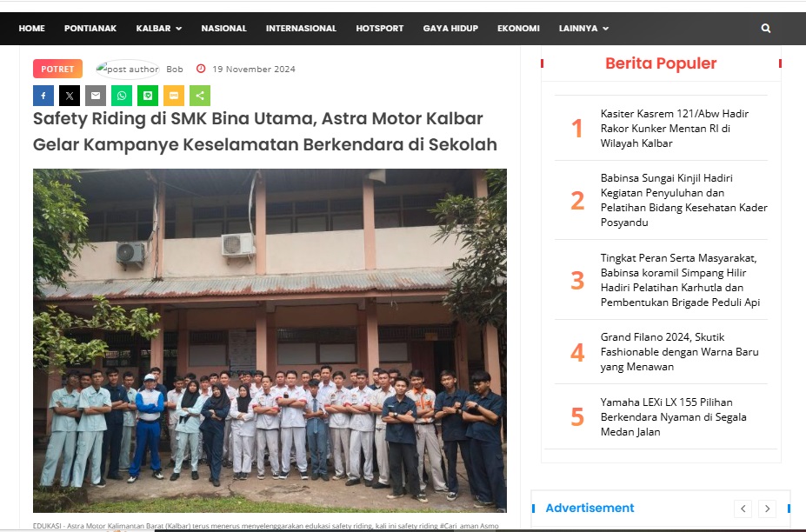Open HOTSPORT menu item
The width and height of the screenshot is (806, 532).
(380, 29)
